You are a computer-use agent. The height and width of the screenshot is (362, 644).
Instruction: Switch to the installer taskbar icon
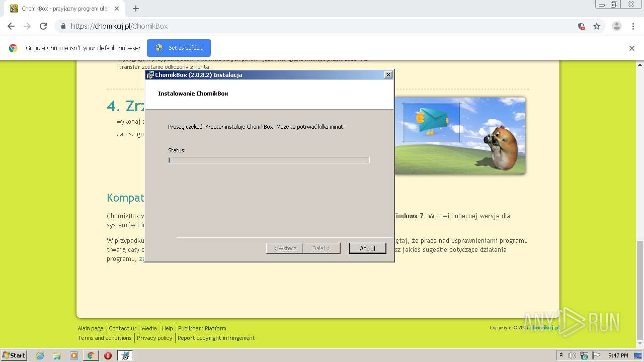[x=125, y=355]
